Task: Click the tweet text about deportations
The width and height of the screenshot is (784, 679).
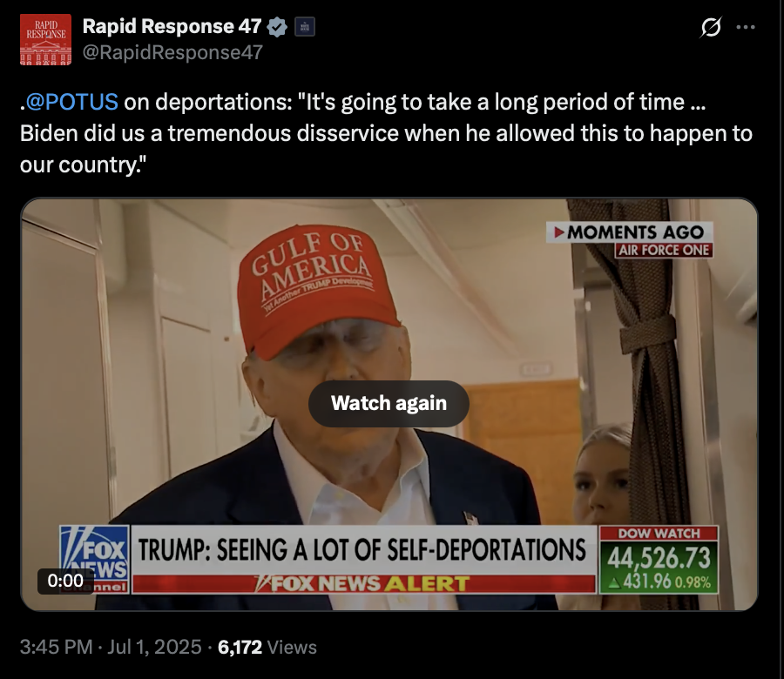Action: [x=386, y=133]
